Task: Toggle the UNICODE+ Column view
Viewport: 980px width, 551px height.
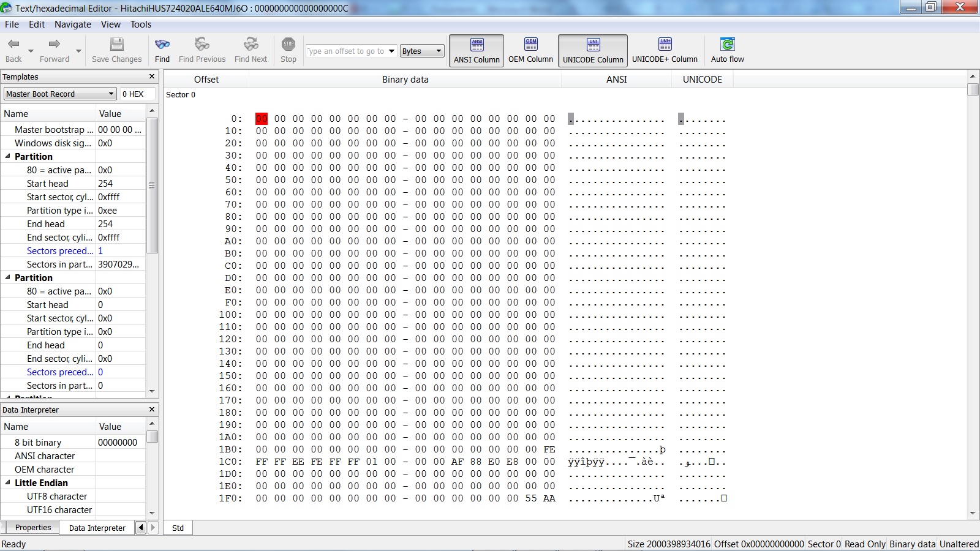Action: click(665, 50)
